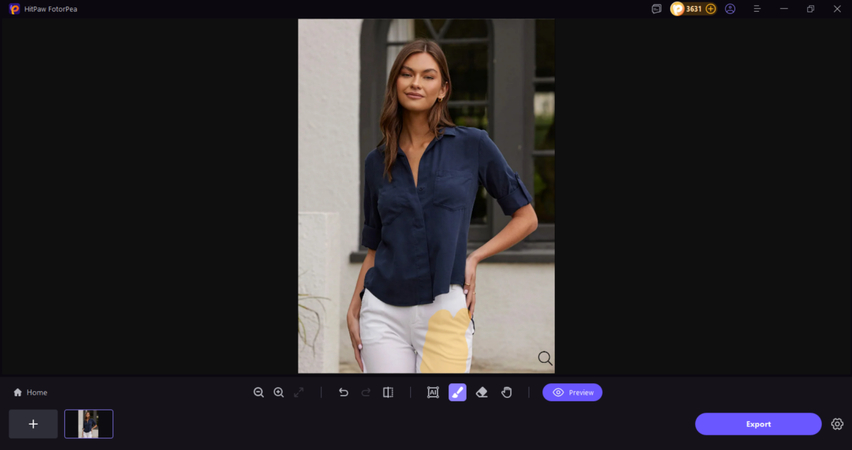The image size is (852, 450).
Task: Select the Eraser tool
Action: pyautogui.click(x=481, y=392)
